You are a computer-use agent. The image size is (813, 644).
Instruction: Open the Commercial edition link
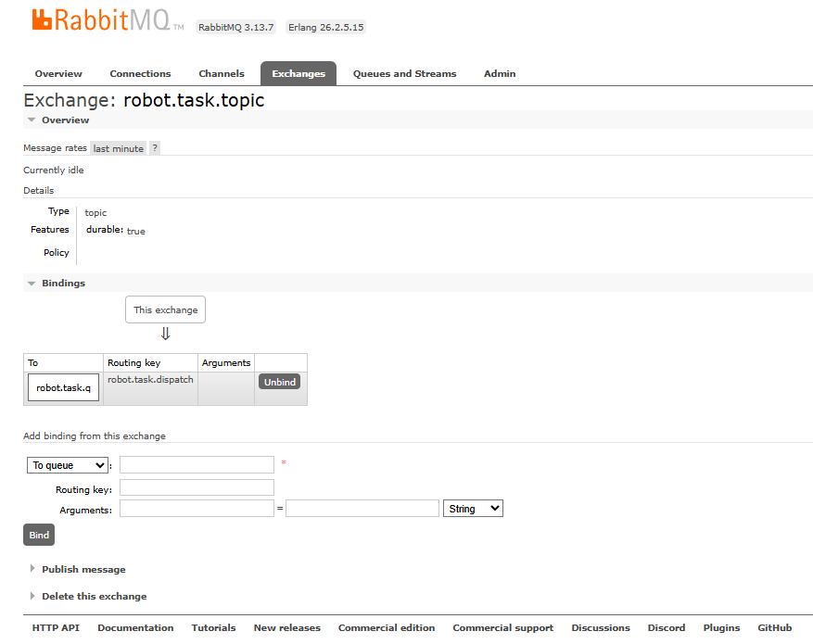[387, 628]
